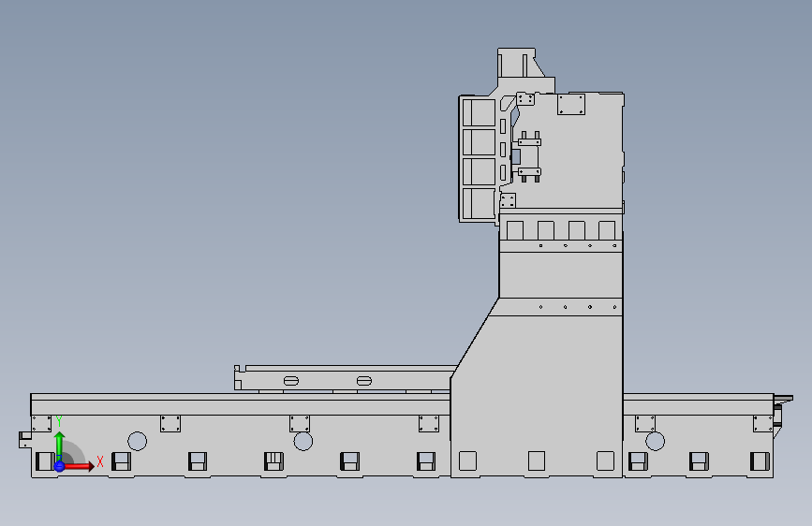Select the long guide rail on the bed
812x526 pixels.
pos(240,403)
